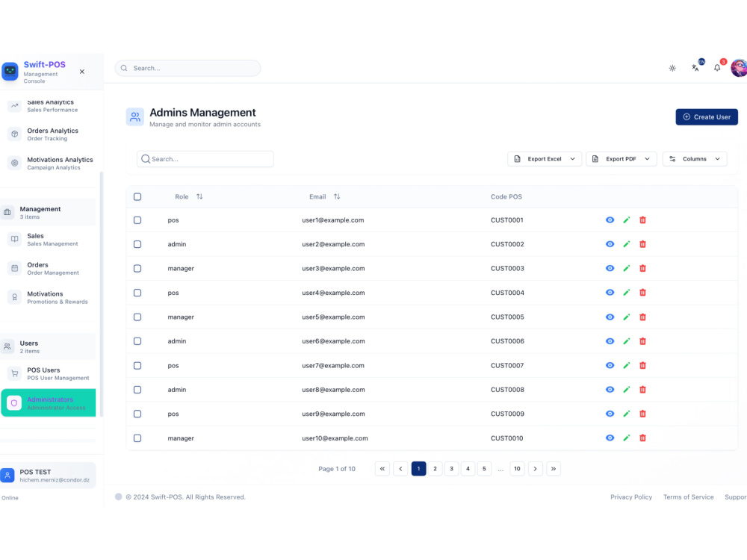Delete user8@example.com
The height and width of the screenshot is (560, 747).
642,390
